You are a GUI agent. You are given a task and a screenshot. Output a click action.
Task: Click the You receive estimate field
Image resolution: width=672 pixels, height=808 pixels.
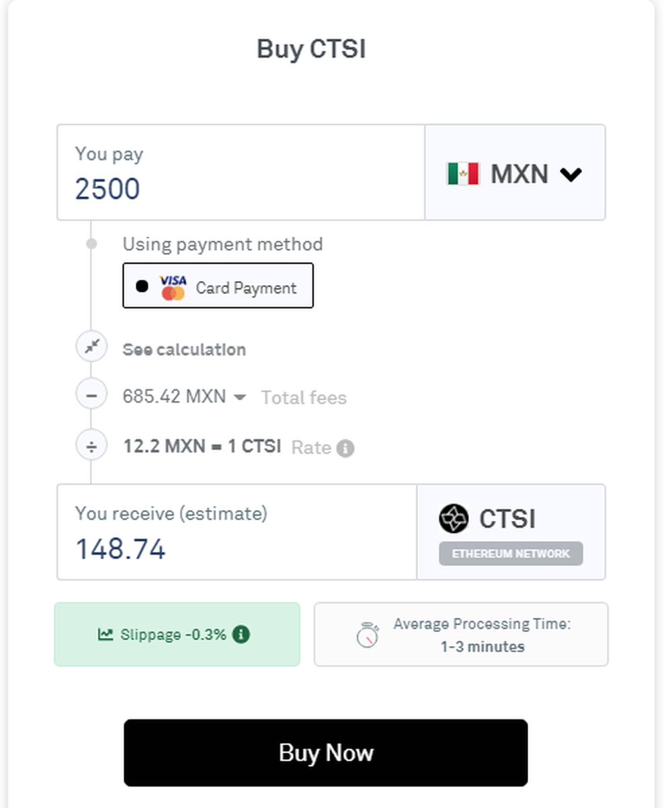point(237,549)
